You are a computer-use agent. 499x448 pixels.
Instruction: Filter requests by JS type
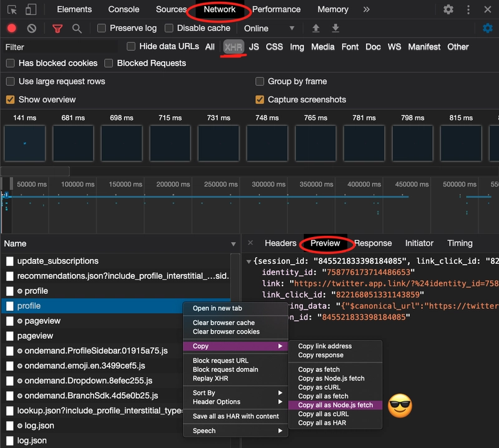tap(254, 47)
